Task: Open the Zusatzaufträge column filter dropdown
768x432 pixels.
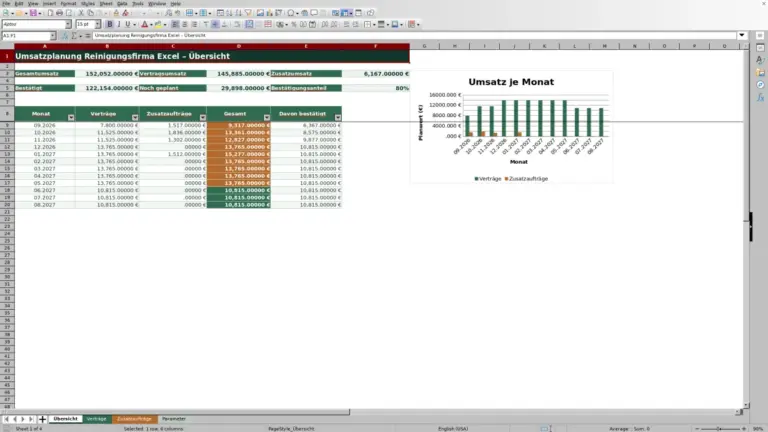Action: pos(203,118)
